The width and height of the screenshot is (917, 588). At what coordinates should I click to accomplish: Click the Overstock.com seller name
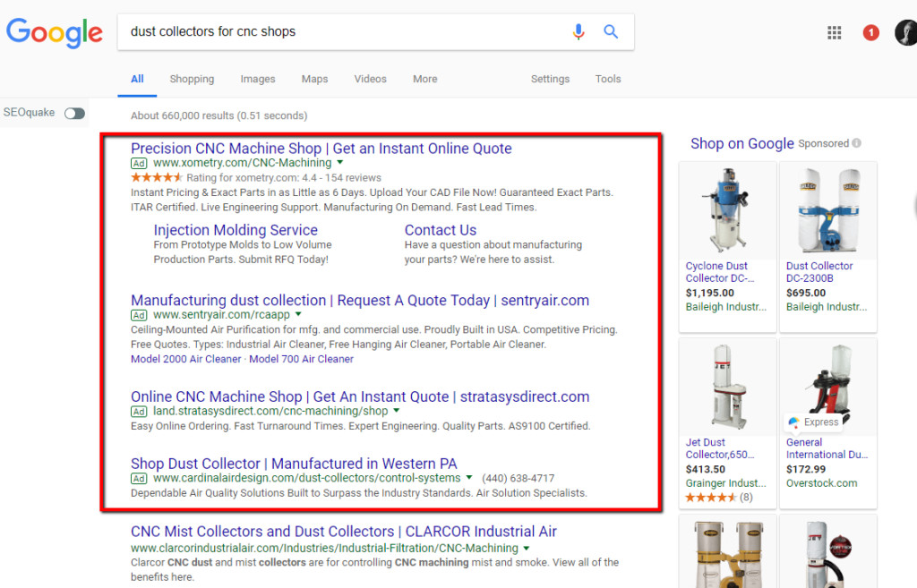(x=822, y=483)
